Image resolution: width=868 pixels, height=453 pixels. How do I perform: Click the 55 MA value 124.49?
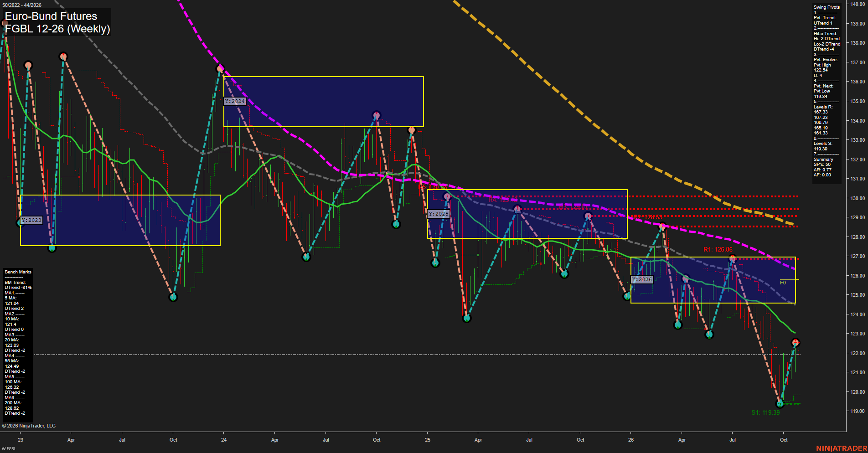(12, 366)
